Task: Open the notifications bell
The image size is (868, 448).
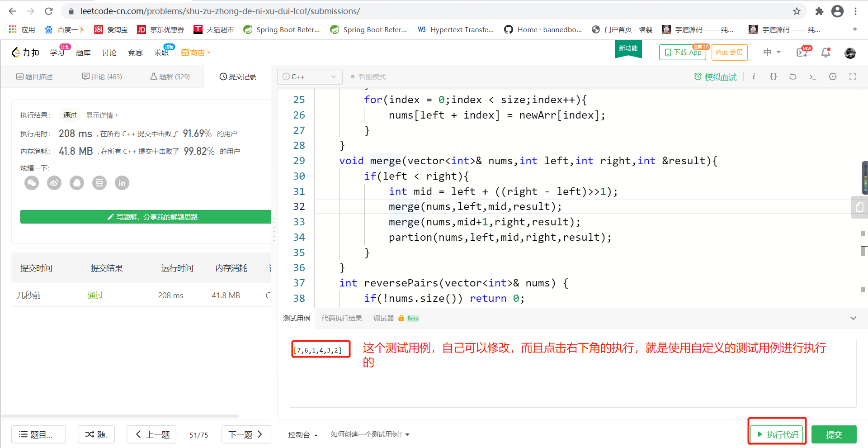Action: point(826,52)
